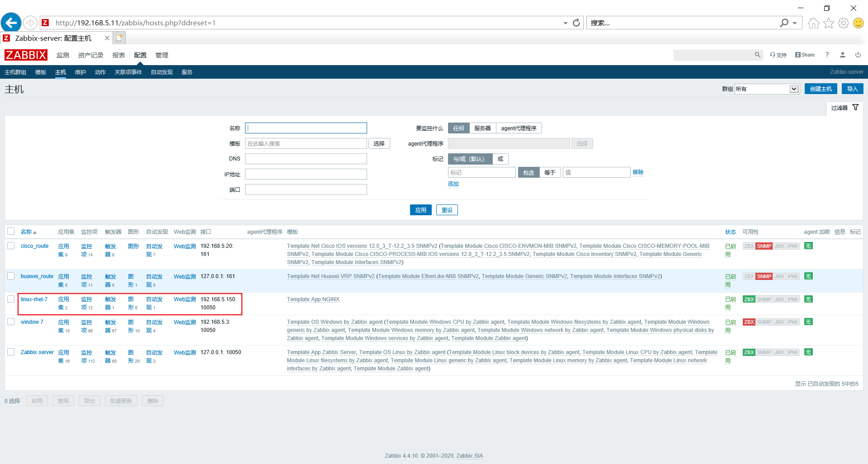Image resolution: width=868 pixels, height=464 pixels.
Task: Open browser search provider dropdown arrow
Action: tap(795, 23)
